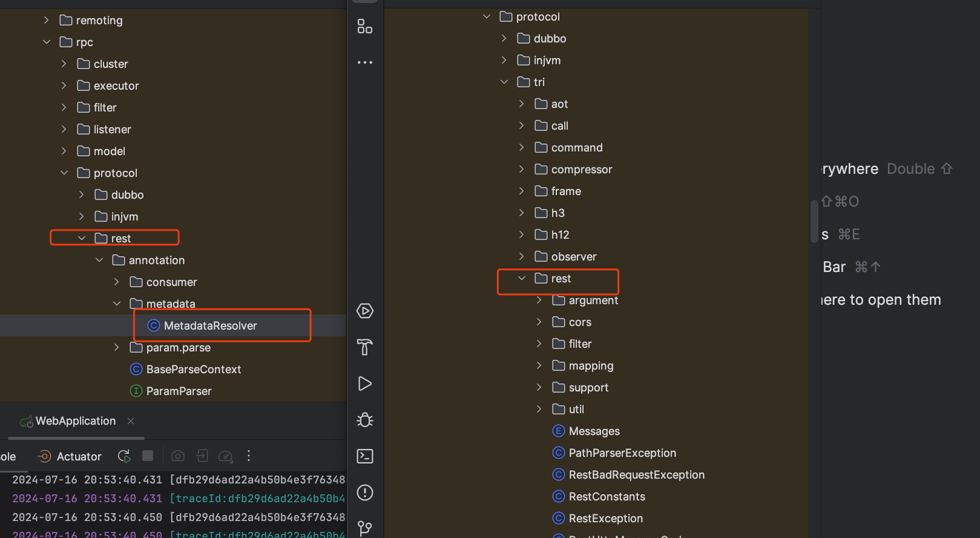
Task: Click the RestException class icon
Action: coord(559,518)
